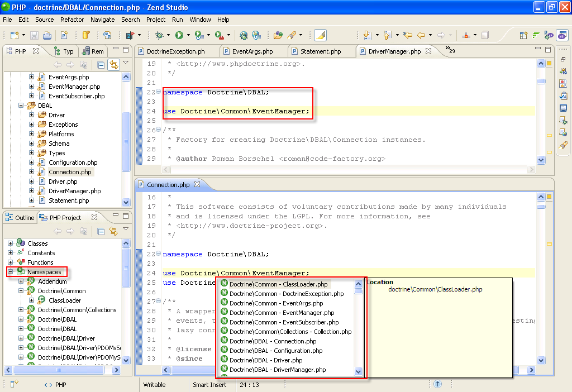
Task: Click the Open Perspective icon
Action: point(523,35)
